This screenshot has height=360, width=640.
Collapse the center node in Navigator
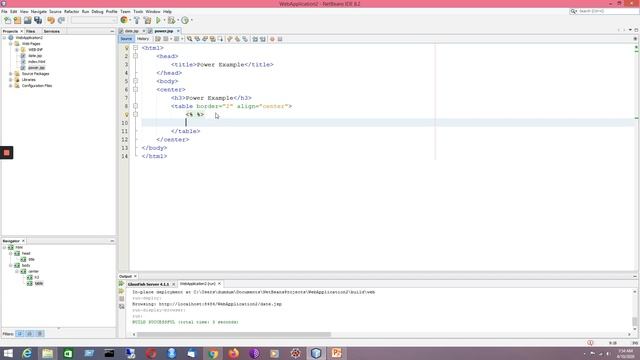17,271
